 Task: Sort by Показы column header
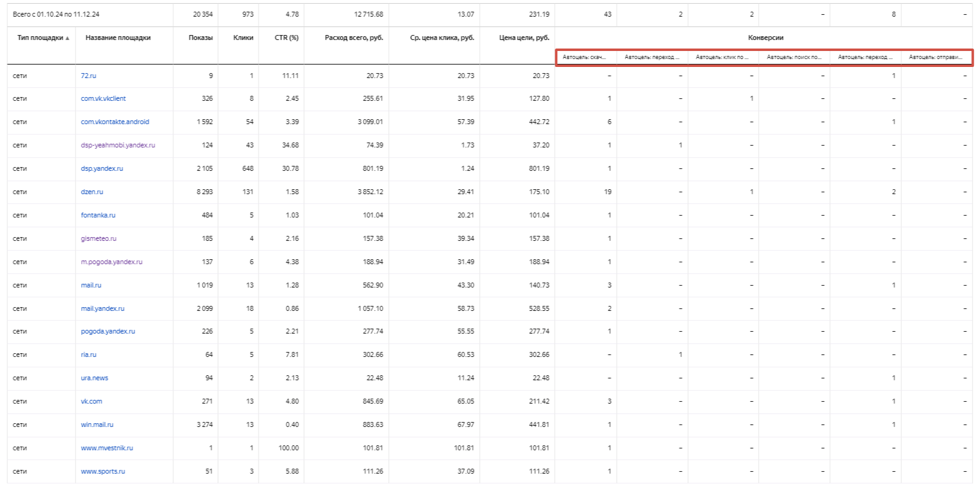click(200, 37)
